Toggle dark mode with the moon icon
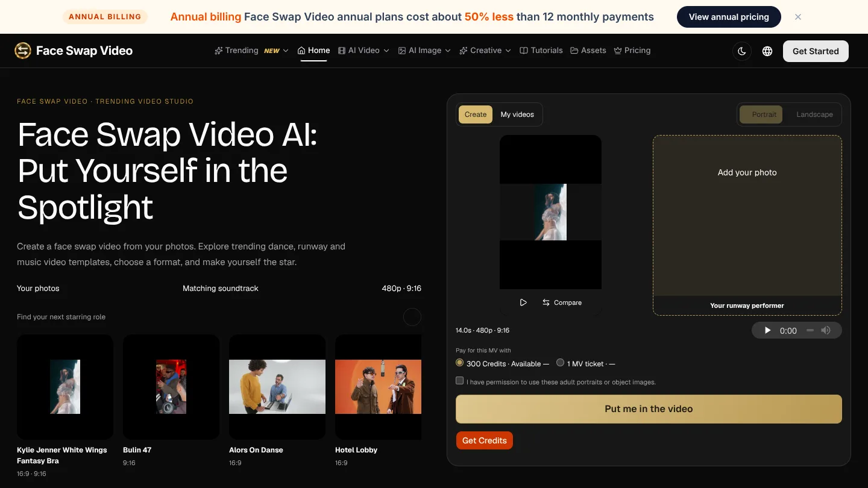 (x=742, y=51)
